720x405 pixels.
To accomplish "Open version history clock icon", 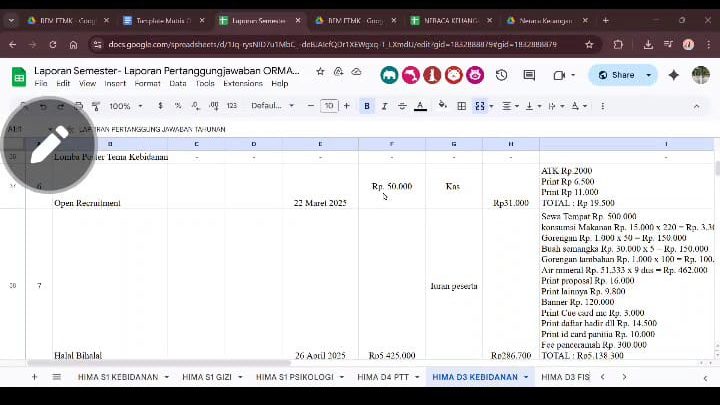I will [501, 75].
